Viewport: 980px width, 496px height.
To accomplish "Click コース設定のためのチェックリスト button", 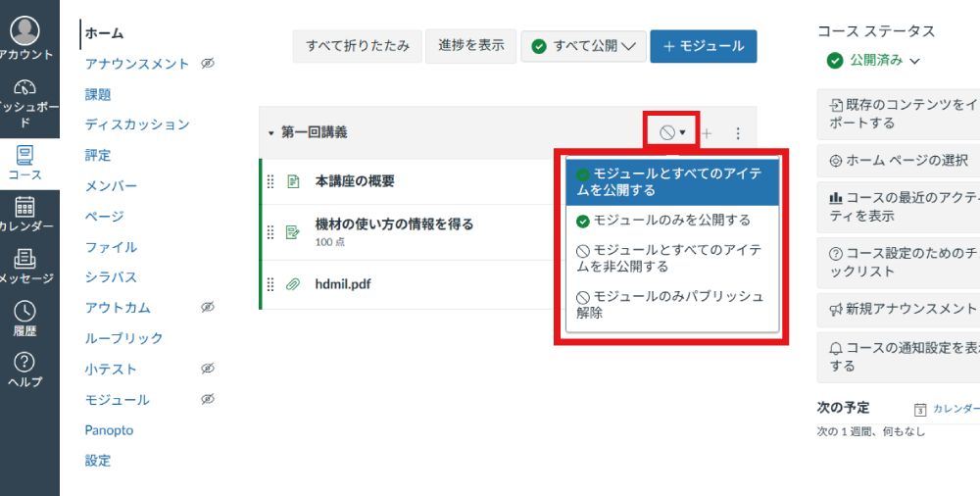I will [899, 263].
